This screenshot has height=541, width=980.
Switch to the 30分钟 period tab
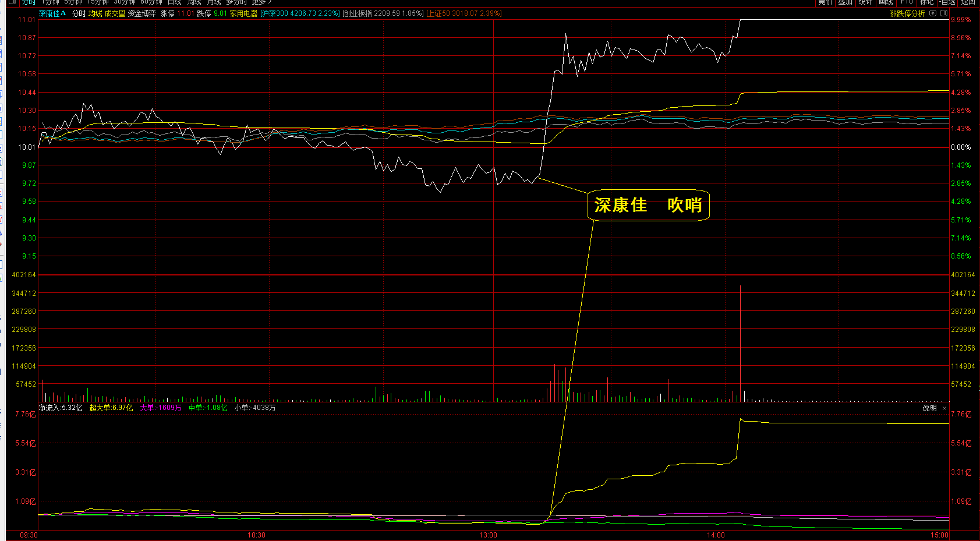tap(125, 2)
